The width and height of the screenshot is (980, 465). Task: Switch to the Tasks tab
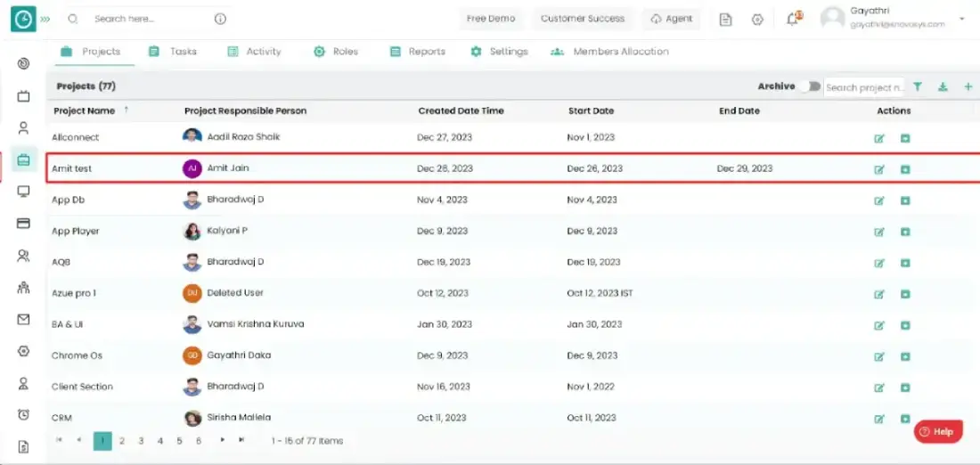click(x=173, y=52)
